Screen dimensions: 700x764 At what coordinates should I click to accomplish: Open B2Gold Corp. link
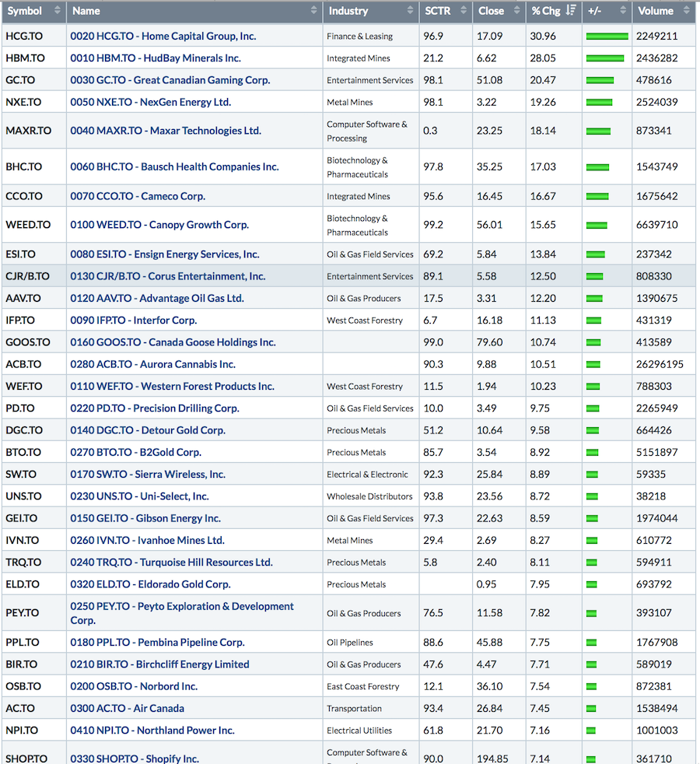[135, 452]
